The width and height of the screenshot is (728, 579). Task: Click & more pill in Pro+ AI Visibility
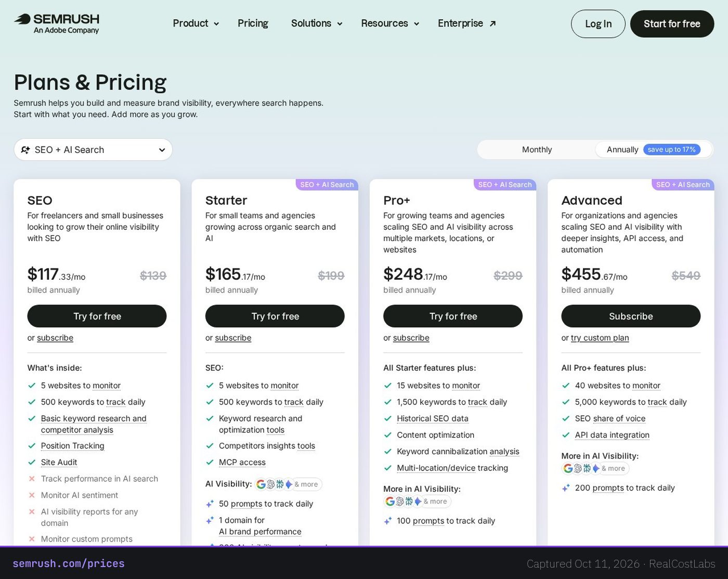click(435, 502)
